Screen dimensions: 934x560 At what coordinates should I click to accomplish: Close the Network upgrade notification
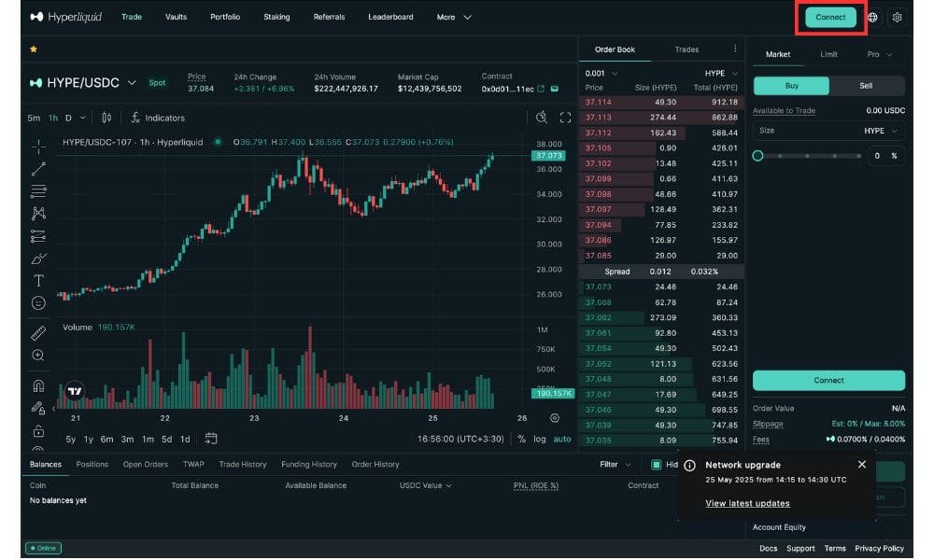tap(862, 464)
